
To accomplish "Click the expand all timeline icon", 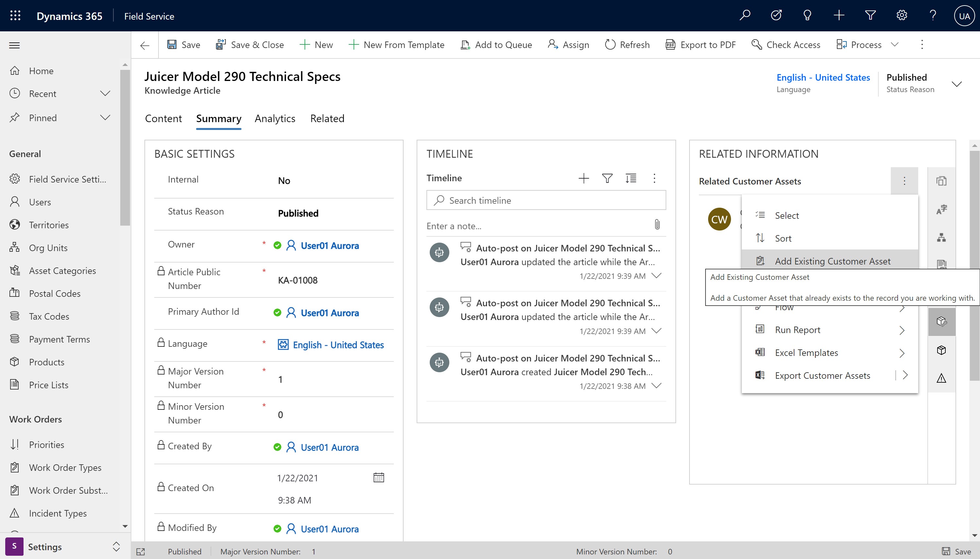I will click(x=631, y=177).
